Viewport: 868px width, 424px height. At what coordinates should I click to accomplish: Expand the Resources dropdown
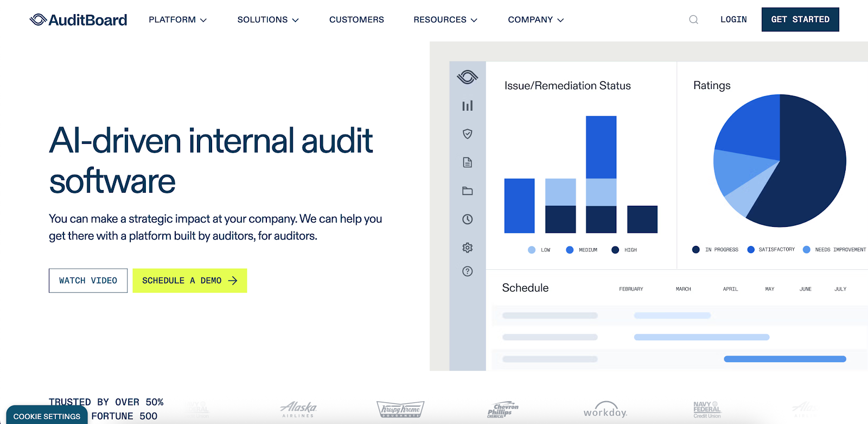click(445, 20)
